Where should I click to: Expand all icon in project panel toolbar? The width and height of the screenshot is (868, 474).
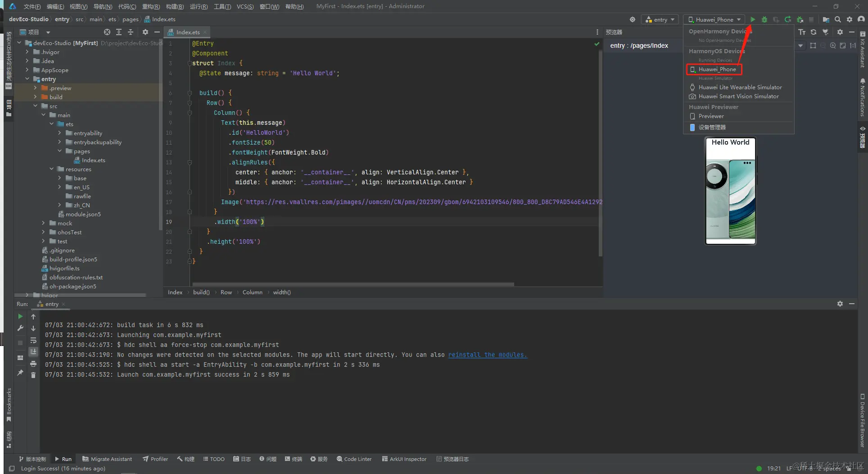[x=118, y=32]
